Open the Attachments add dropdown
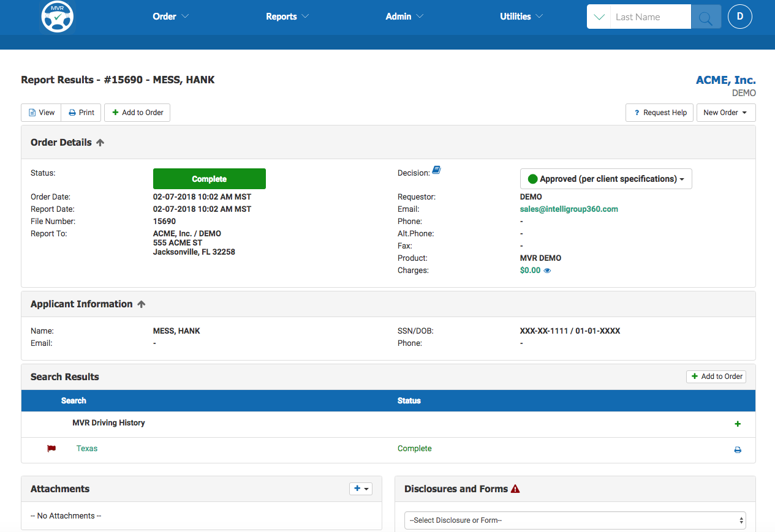Viewport: 775px width, 532px height. click(x=361, y=489)
